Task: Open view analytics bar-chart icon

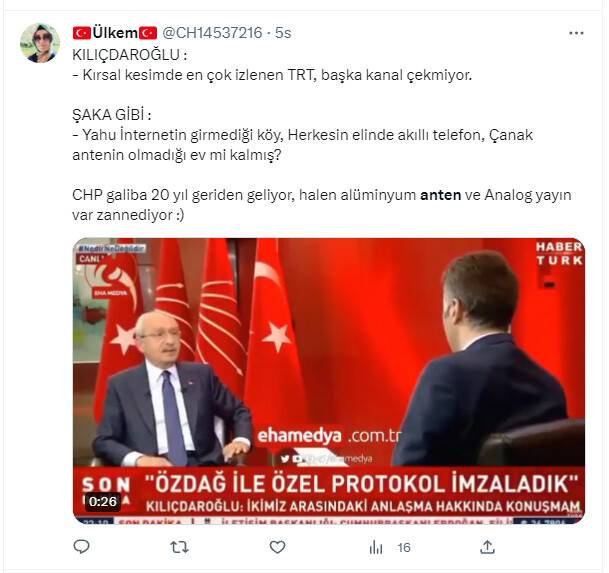Action: tap(376, 547)
